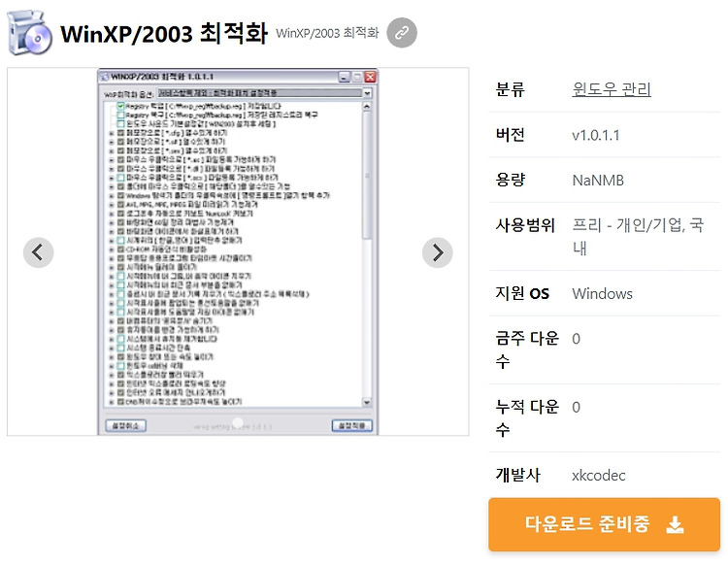Click the gray WinXP/2003 최적화 subtitle
Screen dimensions: 728x565
327,33
